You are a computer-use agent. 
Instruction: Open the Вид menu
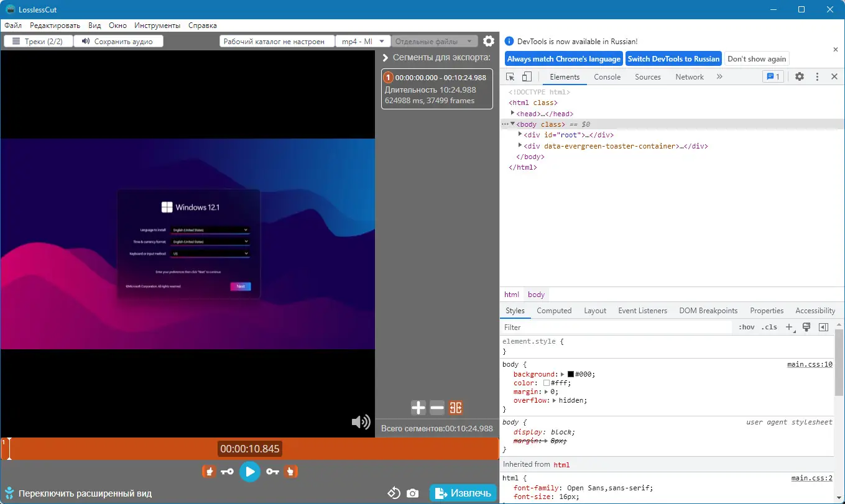point(95,25)
